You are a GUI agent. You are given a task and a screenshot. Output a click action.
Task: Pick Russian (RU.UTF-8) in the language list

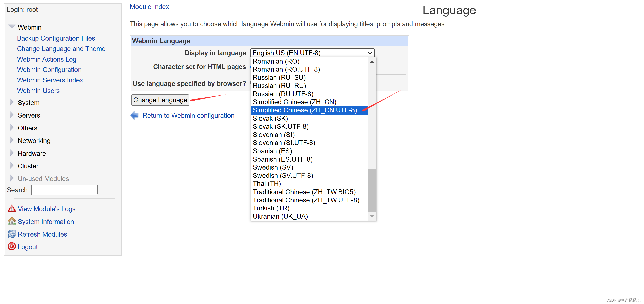[x=283, y=94]
